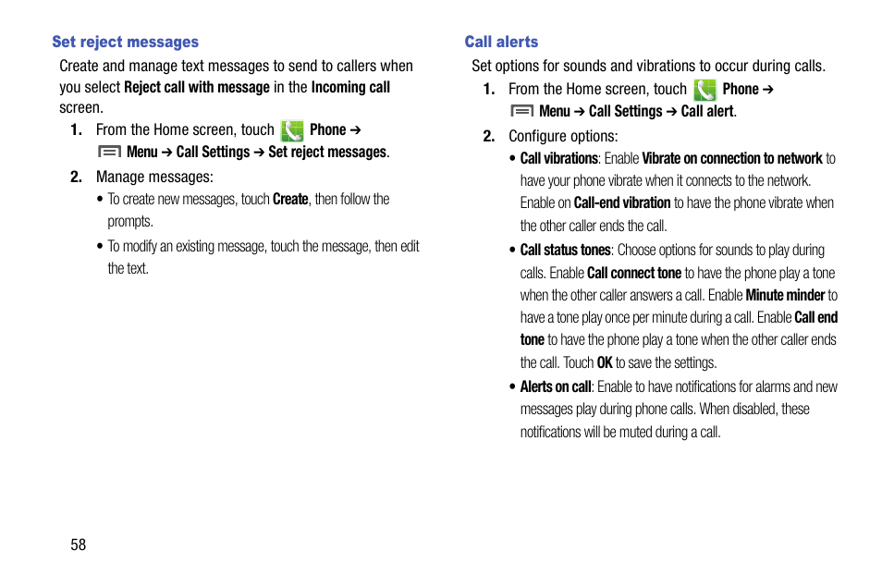Click the bold 'Minute minder' text
Image resolution: width=882 pixels, height=588 pixels.
click(x=785, y=296)
